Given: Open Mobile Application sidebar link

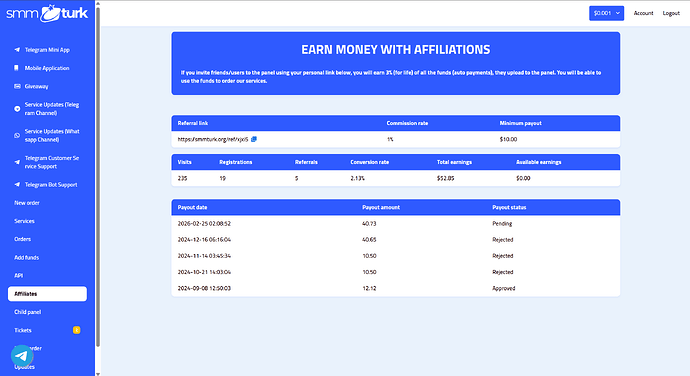Looking at the screenshot, I should click(47, 68).
